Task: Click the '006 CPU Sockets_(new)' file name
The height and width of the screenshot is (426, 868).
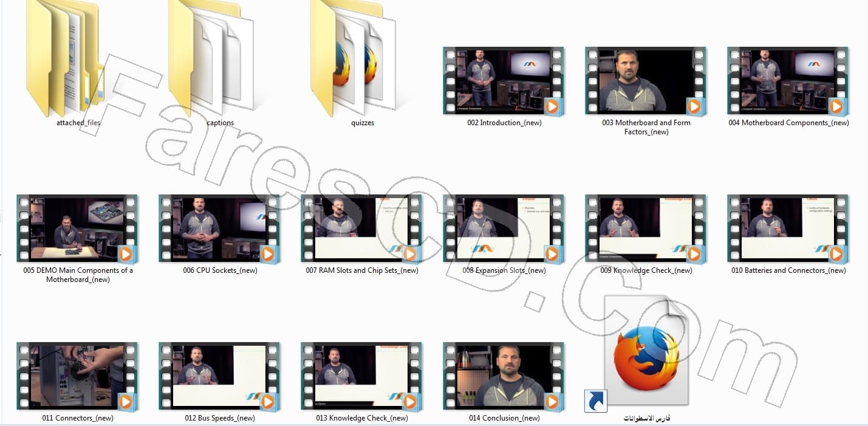Action: pyautogui.click(x=220, y=270)
